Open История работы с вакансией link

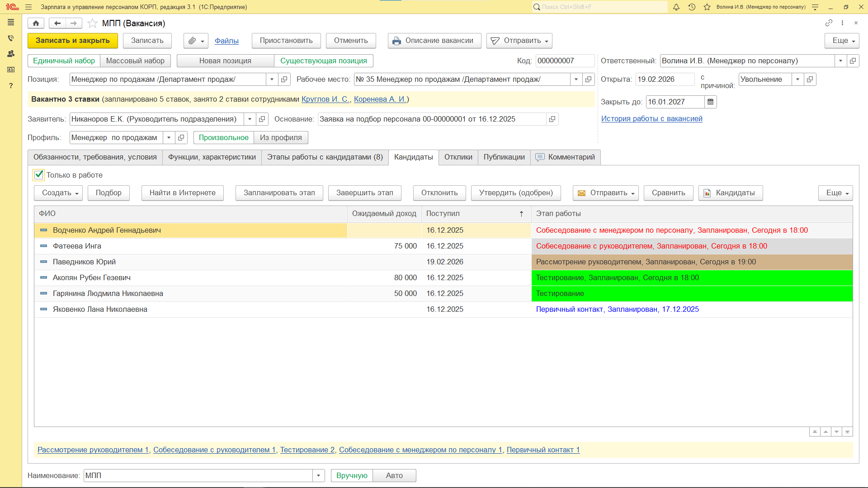[x=651, y=119]
